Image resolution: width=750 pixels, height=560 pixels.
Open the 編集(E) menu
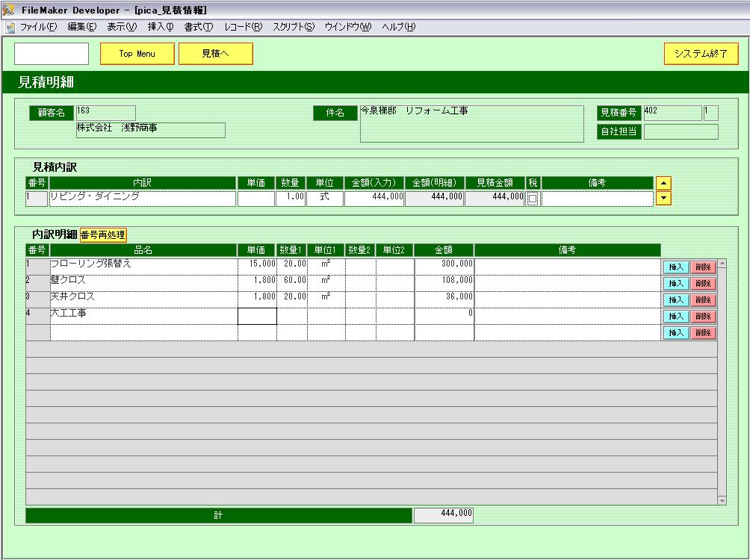(81, 28)
